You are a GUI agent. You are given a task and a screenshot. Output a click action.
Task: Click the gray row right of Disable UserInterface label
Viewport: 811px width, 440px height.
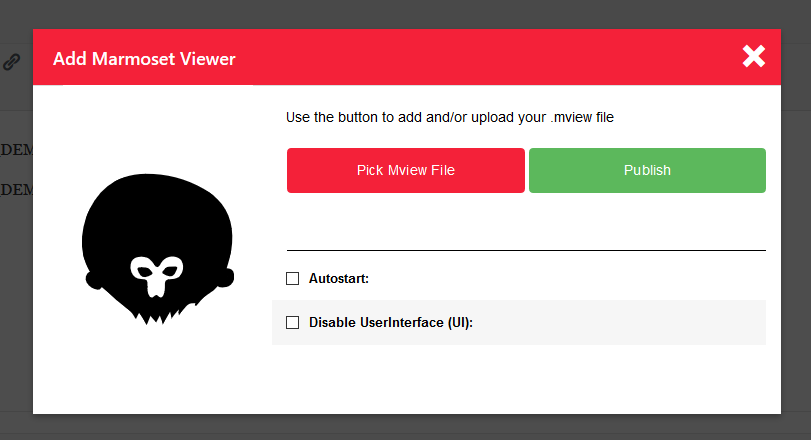pyautogui.click(x=620, y=323)
